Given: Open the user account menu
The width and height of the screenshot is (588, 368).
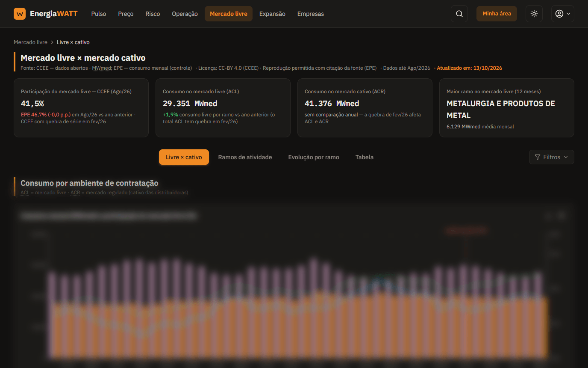Looking at the screenshot, I should point(562,14).
